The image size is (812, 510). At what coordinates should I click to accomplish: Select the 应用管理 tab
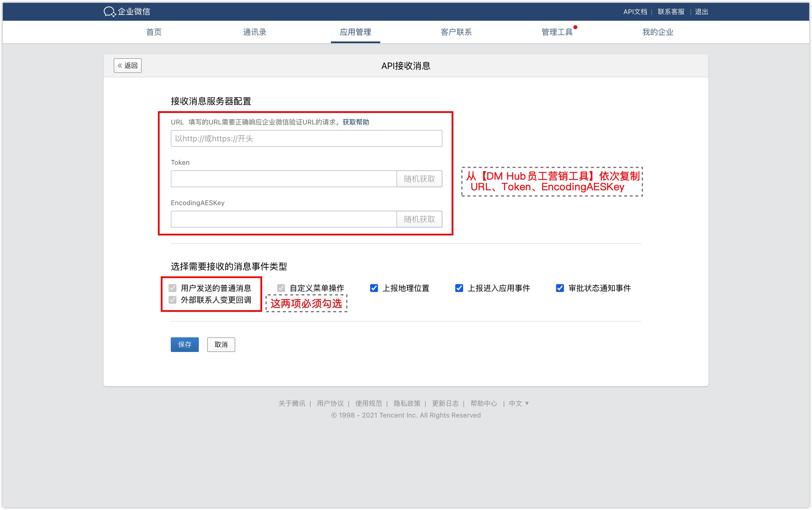coord(356,32)
